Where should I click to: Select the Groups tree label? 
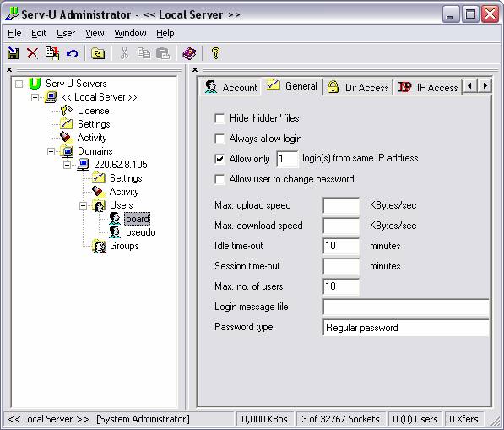[x=124, y=246]
